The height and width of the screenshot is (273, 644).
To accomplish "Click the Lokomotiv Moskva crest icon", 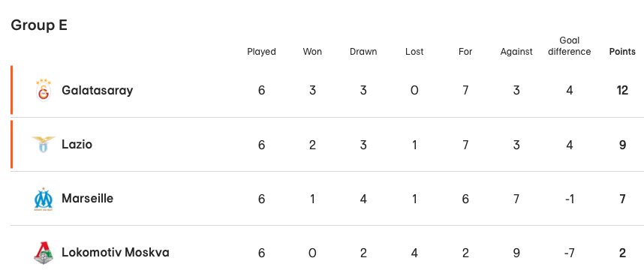I will [x=44, y=253].
